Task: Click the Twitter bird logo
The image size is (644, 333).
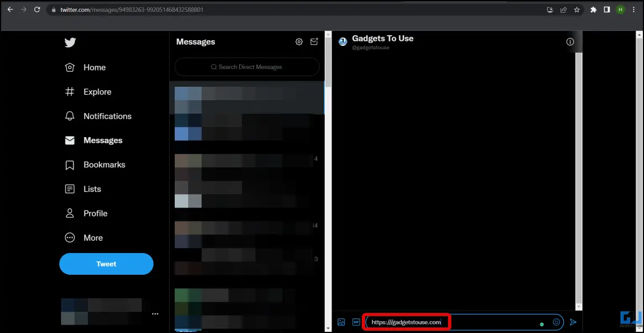Action: 70,43
